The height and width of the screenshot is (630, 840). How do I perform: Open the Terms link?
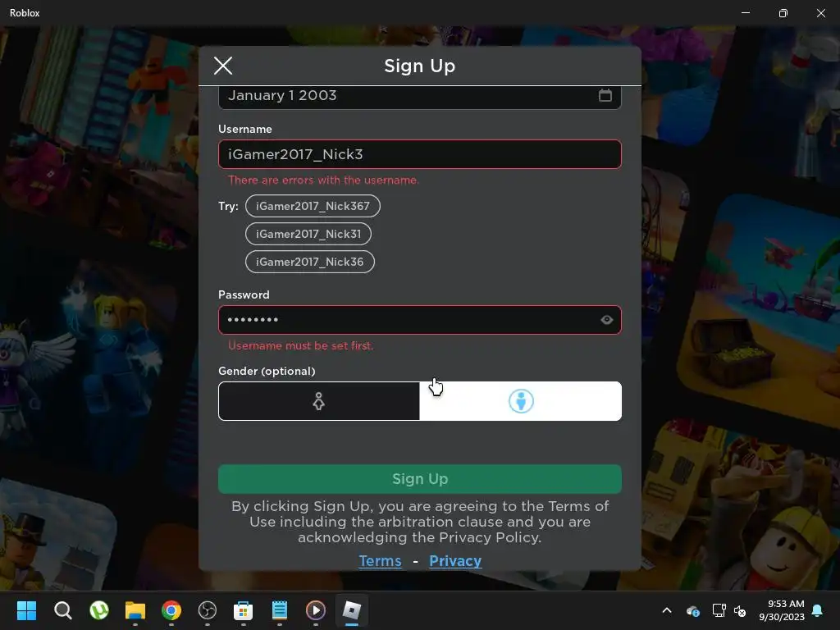click(380, 561)
